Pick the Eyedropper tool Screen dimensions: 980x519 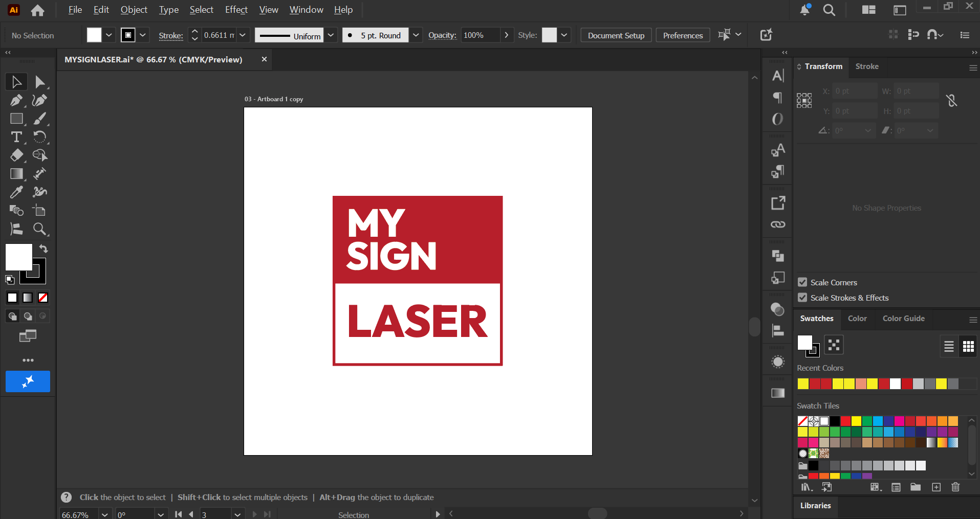[16, 192]
